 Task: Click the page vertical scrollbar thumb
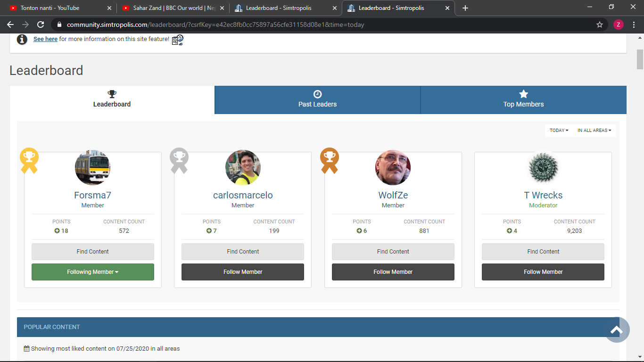(x=640, y=59)
